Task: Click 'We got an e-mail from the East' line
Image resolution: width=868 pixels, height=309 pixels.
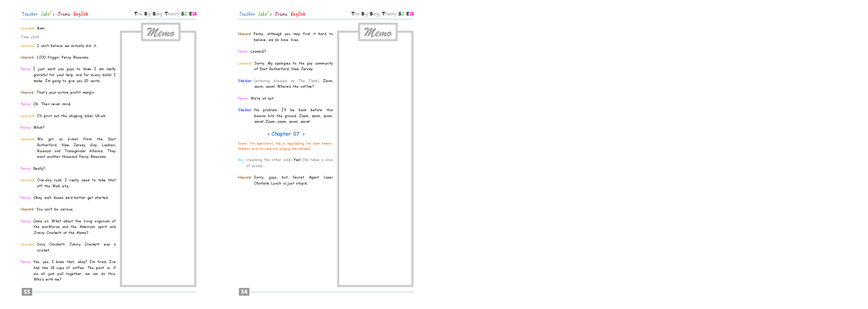Action: (x=76, y=139)
